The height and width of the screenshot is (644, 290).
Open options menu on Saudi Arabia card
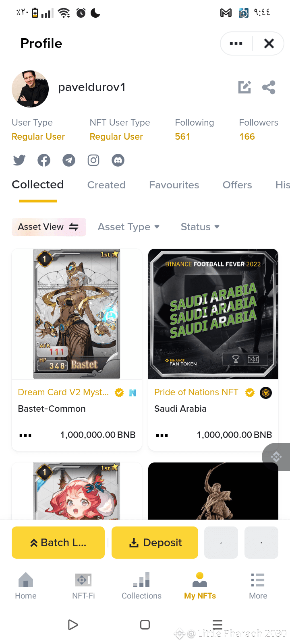click(x=162, y=435)
